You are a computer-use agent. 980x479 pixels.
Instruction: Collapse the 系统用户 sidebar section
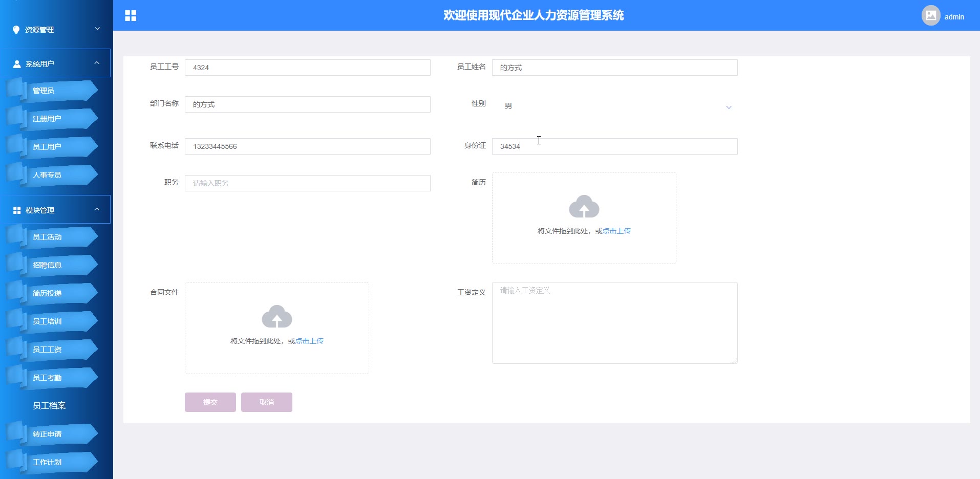pyautogui.click(x=97, y=63)
